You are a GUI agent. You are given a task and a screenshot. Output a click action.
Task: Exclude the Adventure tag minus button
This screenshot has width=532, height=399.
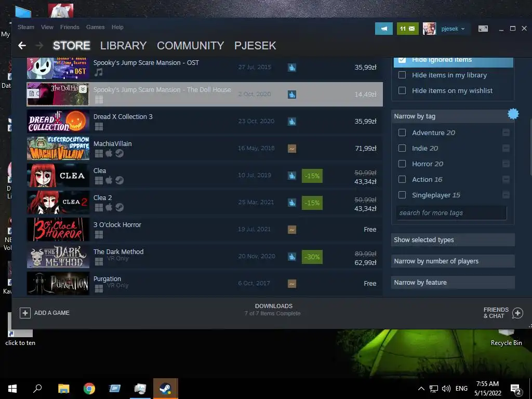coord(506,132)
